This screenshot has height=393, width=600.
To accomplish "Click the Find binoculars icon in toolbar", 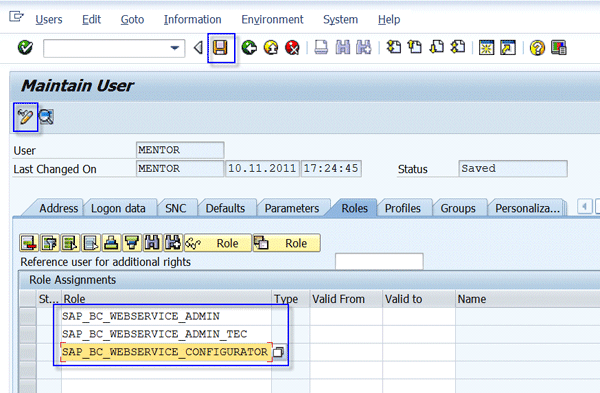I will click(342, 48).
